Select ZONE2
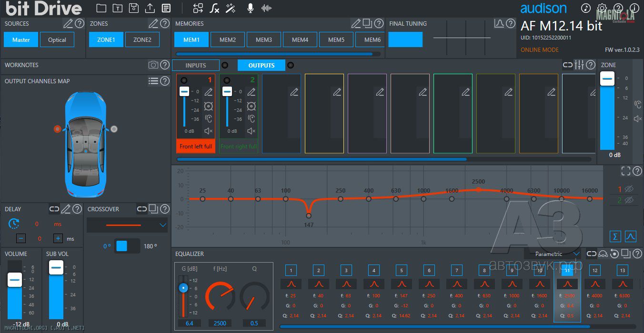 (142, 40)
